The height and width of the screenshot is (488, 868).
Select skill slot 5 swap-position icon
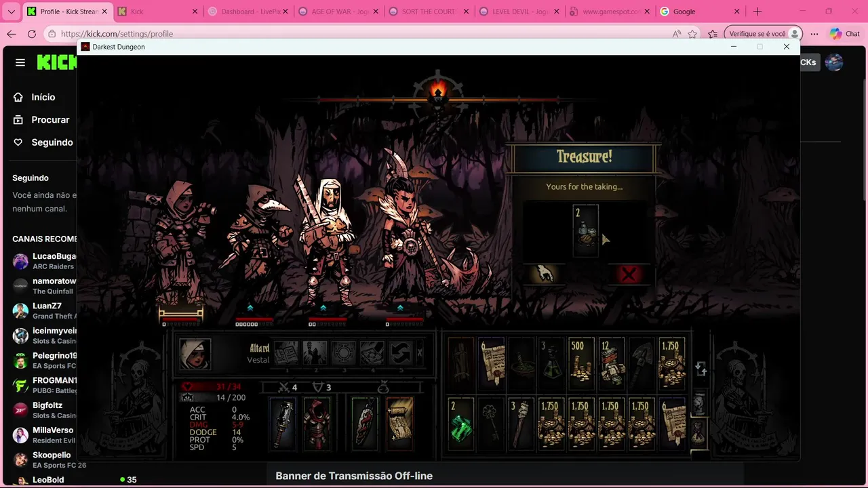click(x=401, y=354)
